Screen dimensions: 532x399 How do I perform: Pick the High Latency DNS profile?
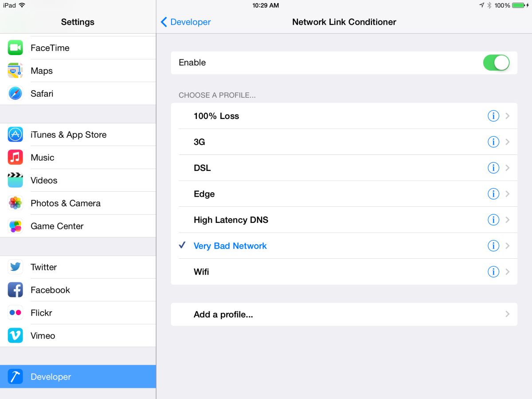(x=344, y=220)
